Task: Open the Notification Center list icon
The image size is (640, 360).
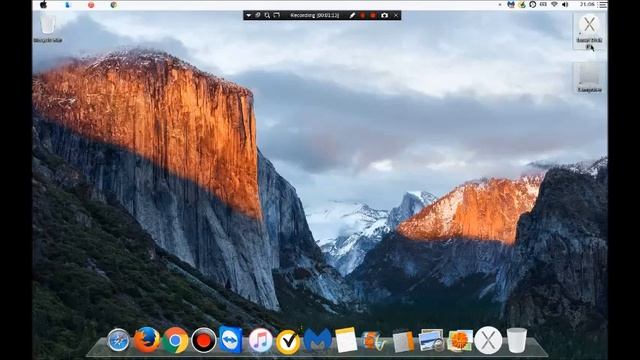Action: [603, 4]
